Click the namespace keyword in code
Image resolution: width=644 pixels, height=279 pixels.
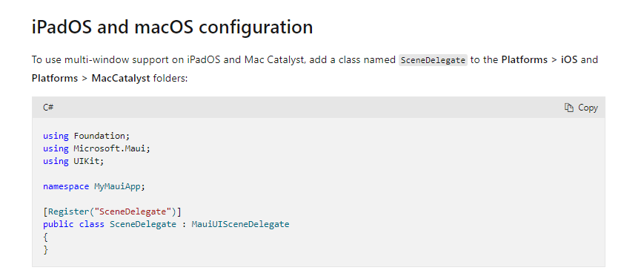tap(66, 186)
